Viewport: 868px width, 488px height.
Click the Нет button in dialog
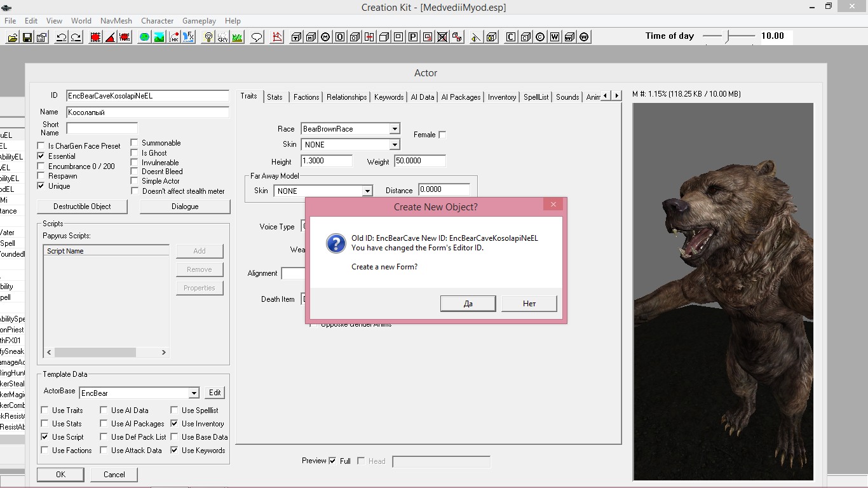coord(529,304)
